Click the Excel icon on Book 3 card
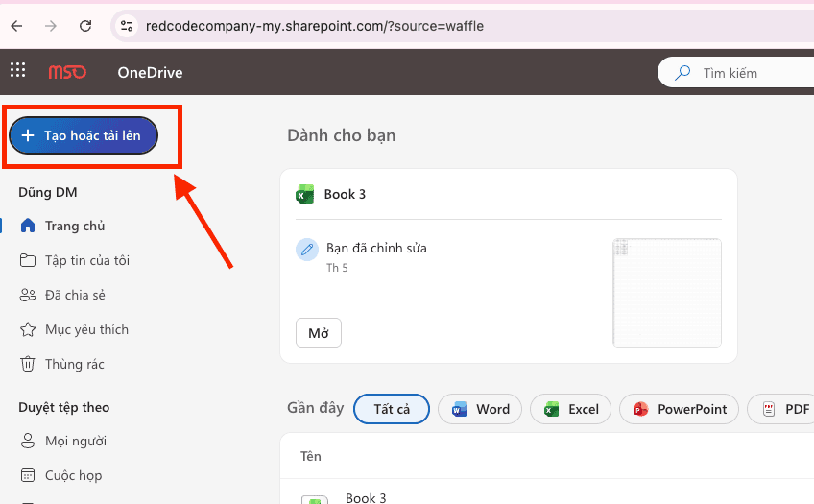This screenshot has width=814, height=504. (305, 194)
